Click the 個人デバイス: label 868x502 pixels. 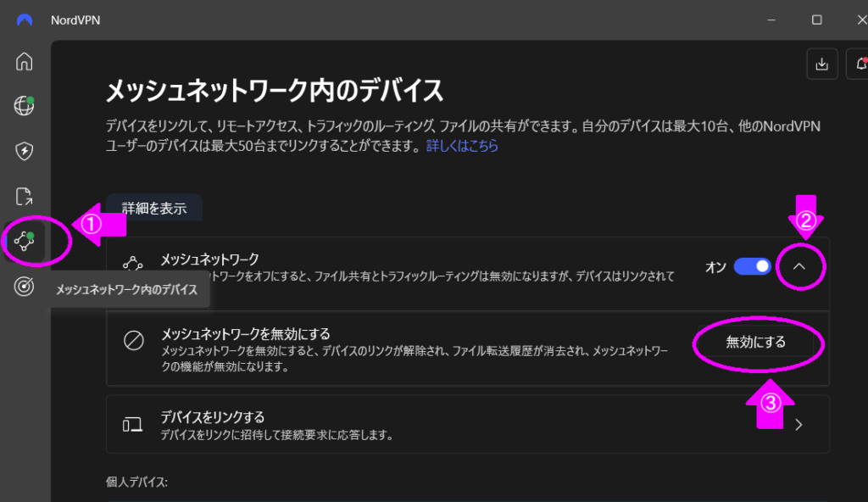(136, 482)
